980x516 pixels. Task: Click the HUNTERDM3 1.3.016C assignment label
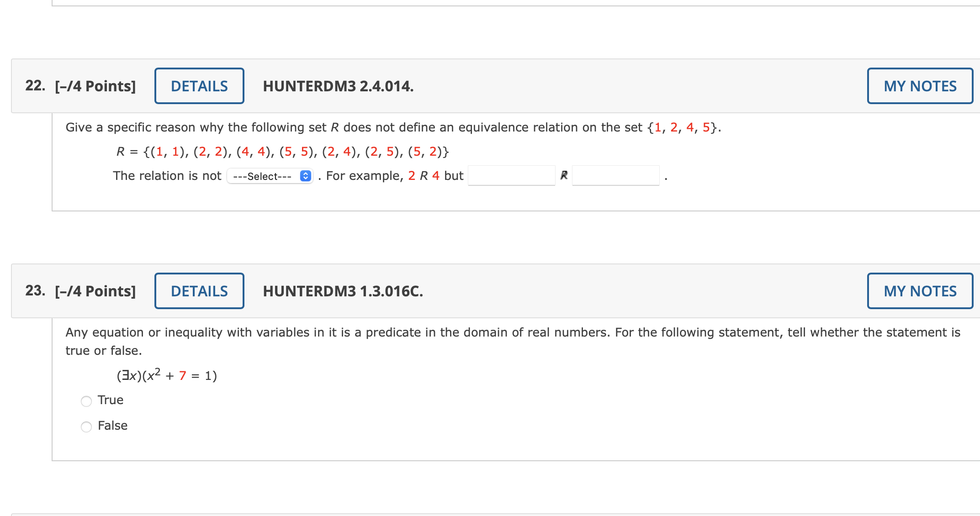tap(343, 291)
